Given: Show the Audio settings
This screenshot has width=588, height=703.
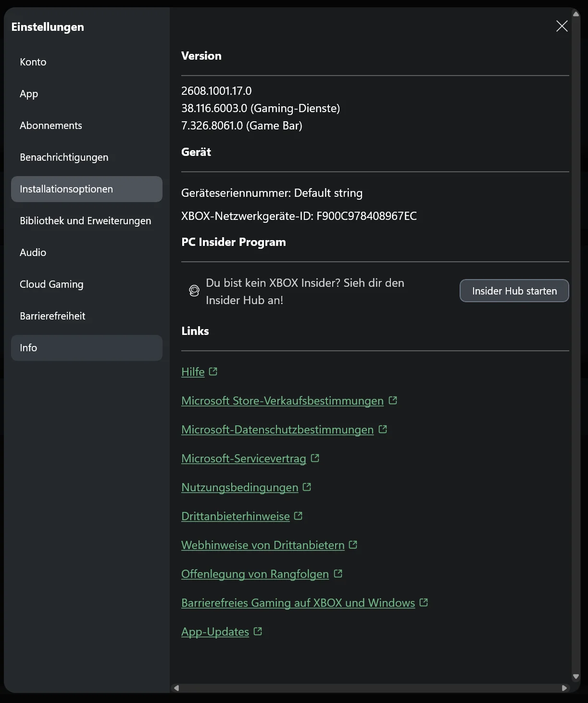Looking at the screenshot, I should coord(87,253).
